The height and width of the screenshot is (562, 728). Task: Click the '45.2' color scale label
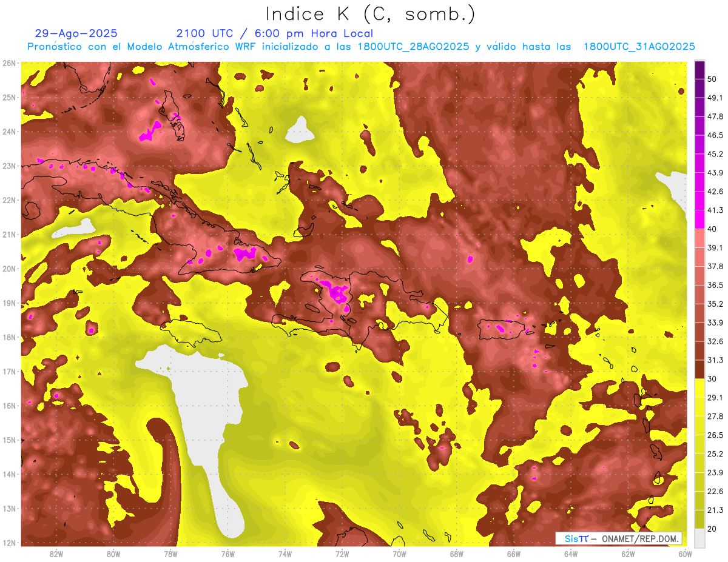(715, 154)
